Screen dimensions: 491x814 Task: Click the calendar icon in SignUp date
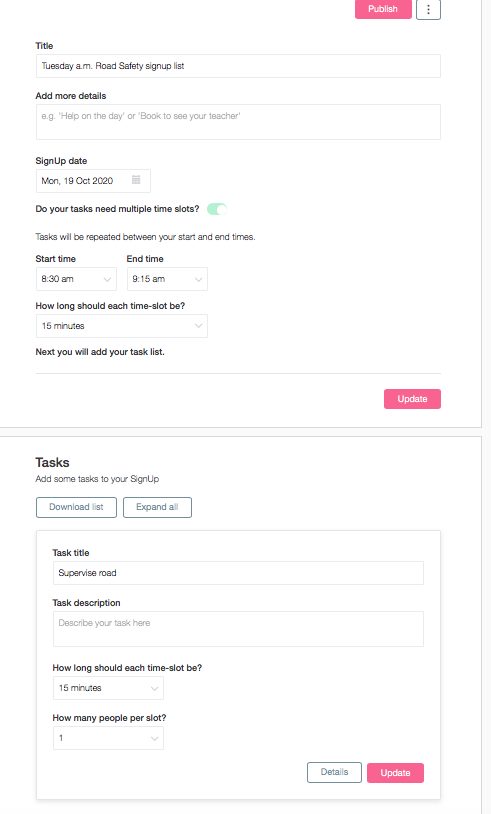[136, 180]
